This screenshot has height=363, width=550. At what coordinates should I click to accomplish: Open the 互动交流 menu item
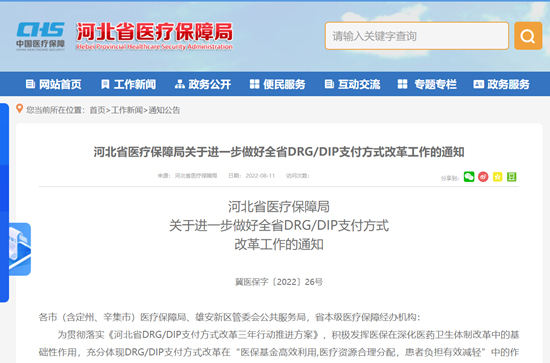352,84
